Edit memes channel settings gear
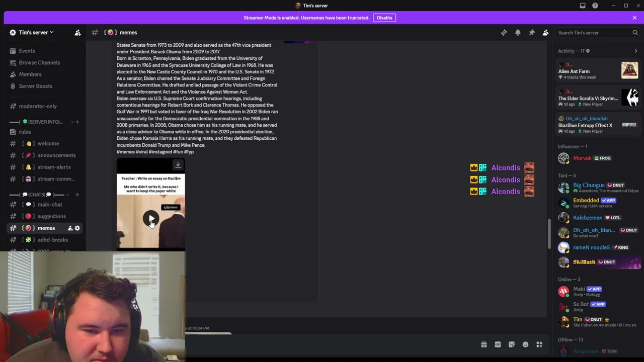 point(77,228)
